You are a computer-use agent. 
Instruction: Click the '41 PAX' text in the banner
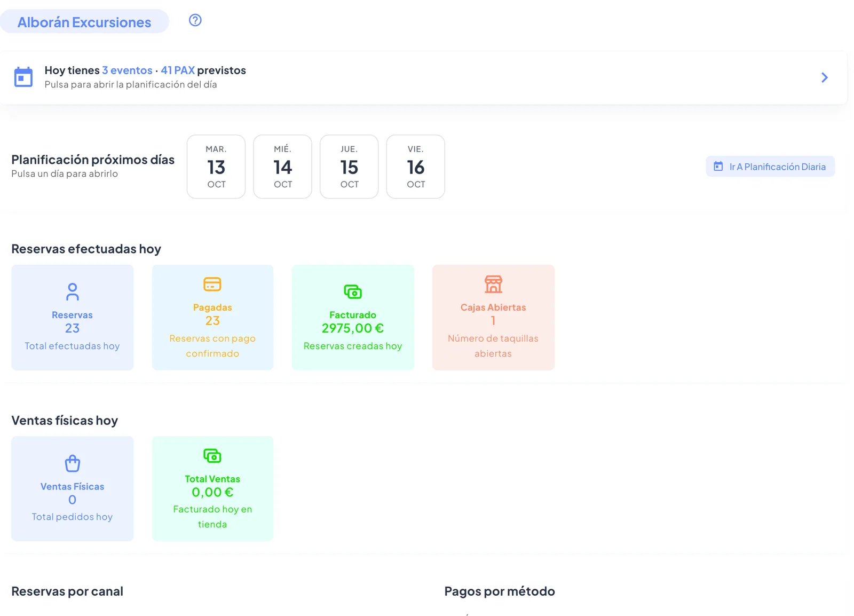(178, 70)
